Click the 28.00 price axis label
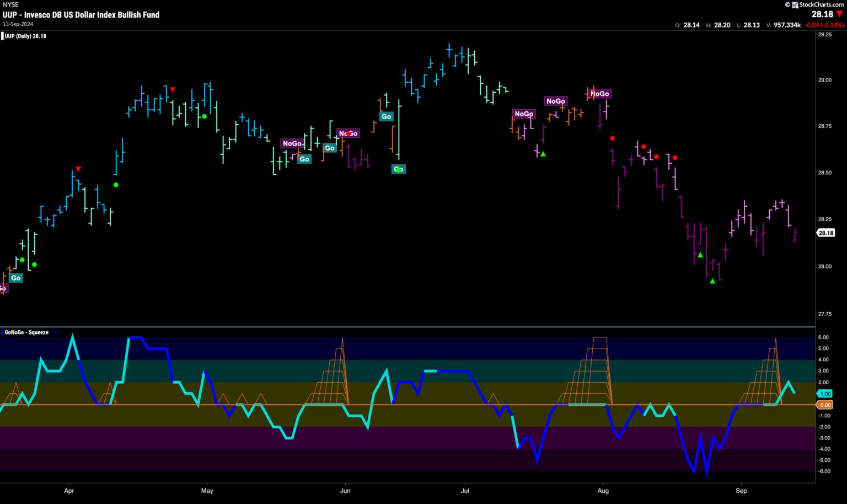This screenshot has width=847, height=504. click(x=825, y=267)
